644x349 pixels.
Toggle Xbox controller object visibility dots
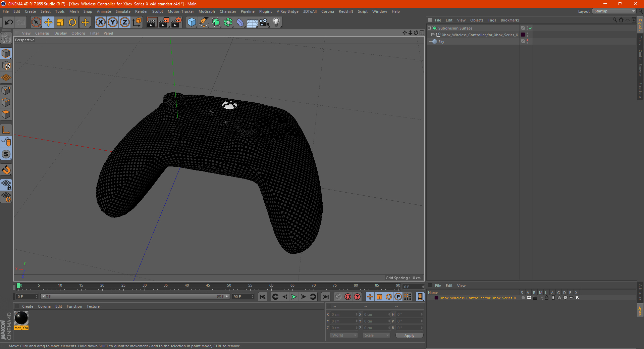tap(527, 35)
